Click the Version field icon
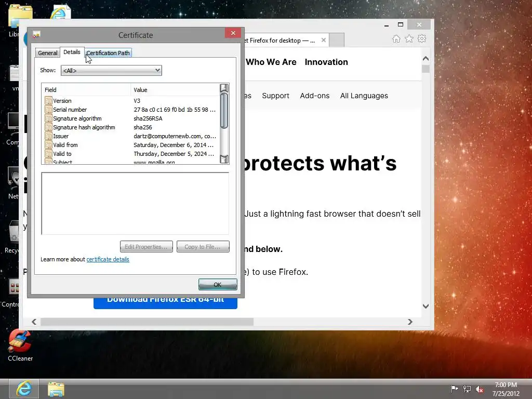Viewport: 532px width, 399px height. (48, 100)
